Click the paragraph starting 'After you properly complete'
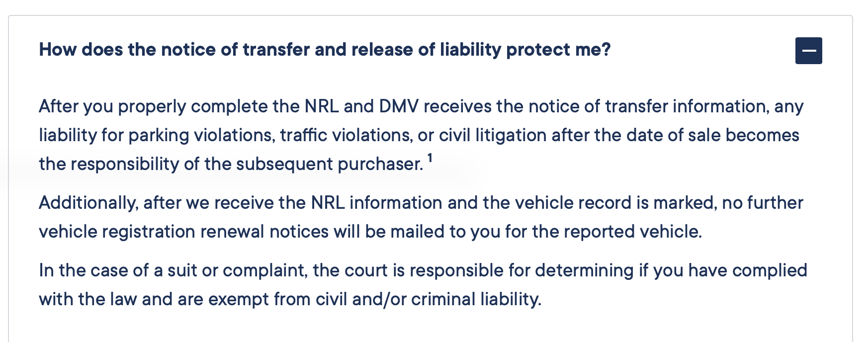 pos(421,135)
